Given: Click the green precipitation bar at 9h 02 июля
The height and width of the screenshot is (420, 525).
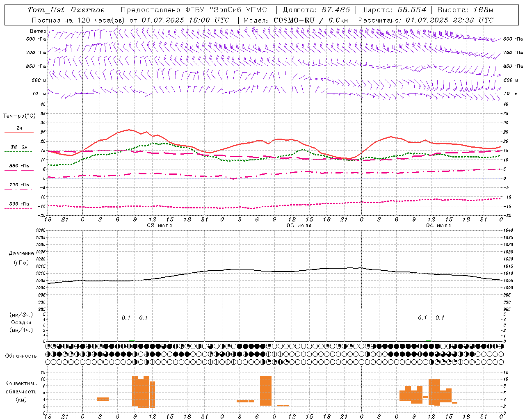Looking at the screenshot, I should click(x=132, y=340).
